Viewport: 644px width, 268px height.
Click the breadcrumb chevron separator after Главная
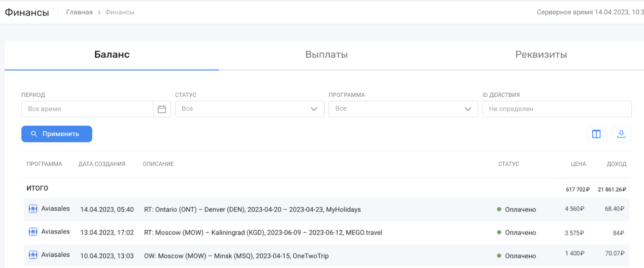point(99,12)
